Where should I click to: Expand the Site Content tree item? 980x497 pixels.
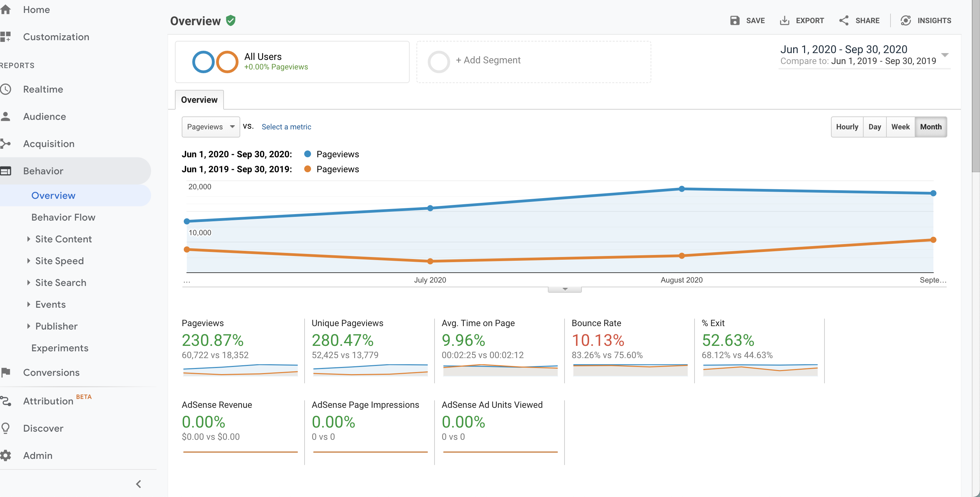pos(29,239)
